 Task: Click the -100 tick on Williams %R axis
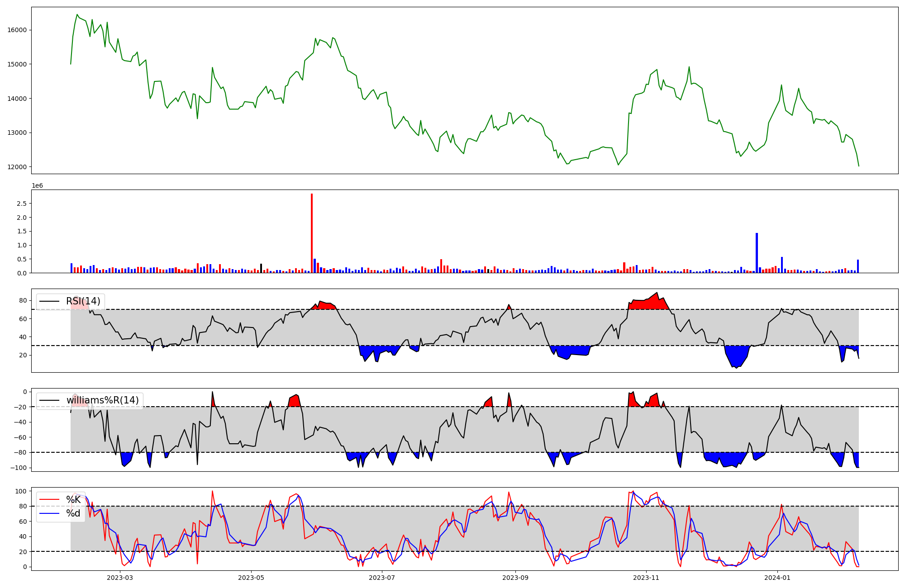pos(18,468)
